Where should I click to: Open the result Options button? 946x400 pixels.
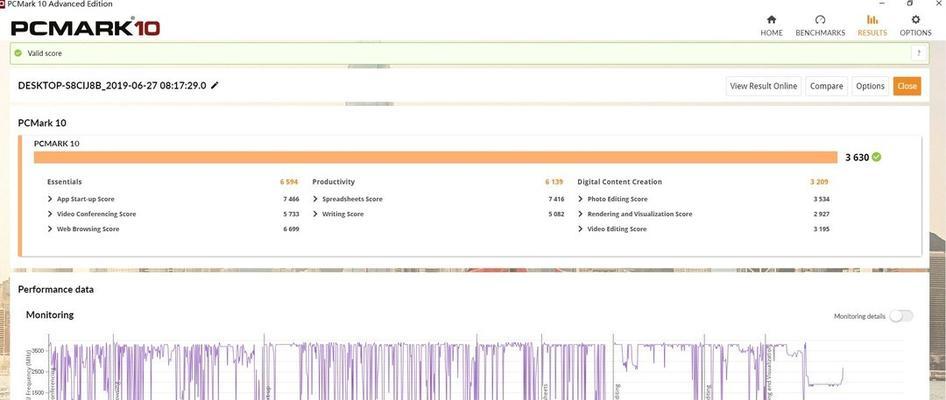(870, 86)
